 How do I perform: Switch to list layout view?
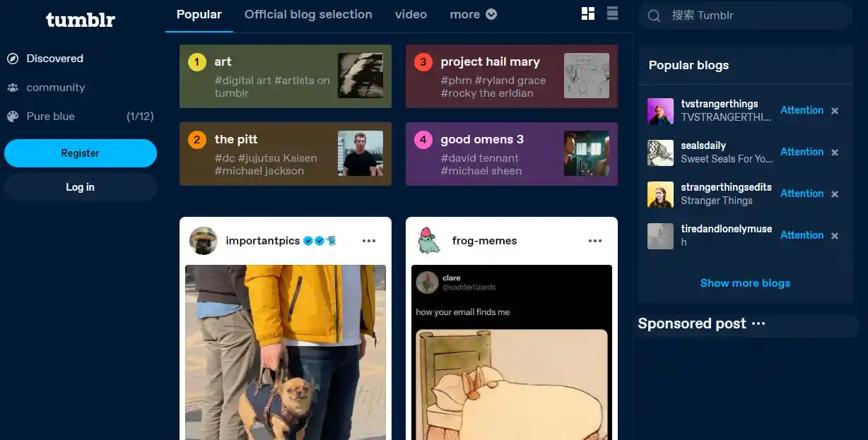click(x=612, y=13)
